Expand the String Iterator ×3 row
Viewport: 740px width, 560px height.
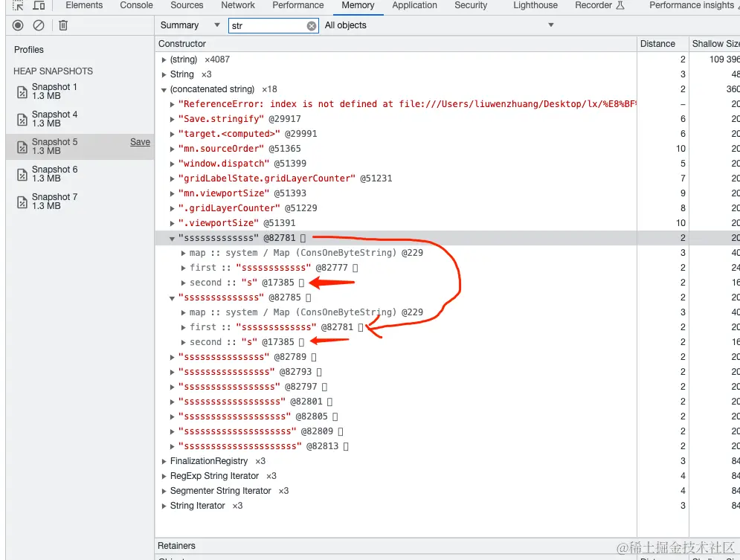click(x=164, y=506)
